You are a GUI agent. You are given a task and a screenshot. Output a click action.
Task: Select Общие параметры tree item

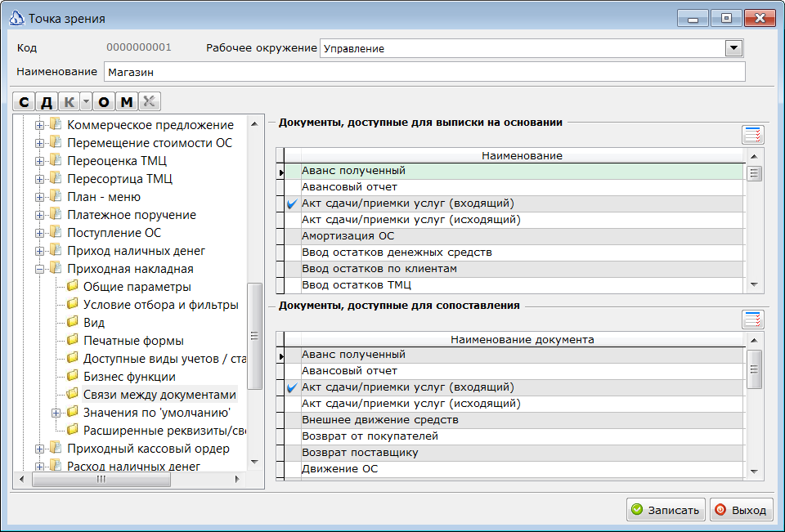point(137,287)
